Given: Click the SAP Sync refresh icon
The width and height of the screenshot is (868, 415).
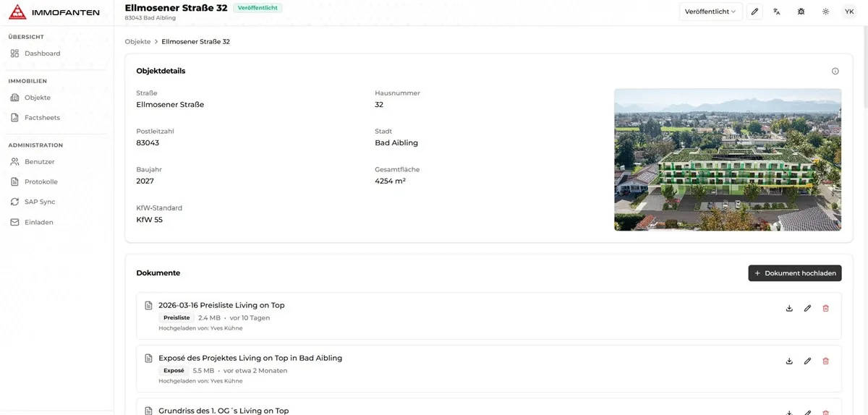Looking at the screenshot, I should point(14,202).
